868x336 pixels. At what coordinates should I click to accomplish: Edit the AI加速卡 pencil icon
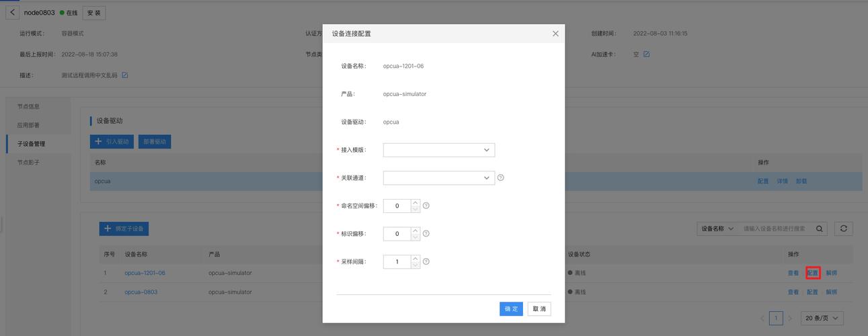pos(646,54)
